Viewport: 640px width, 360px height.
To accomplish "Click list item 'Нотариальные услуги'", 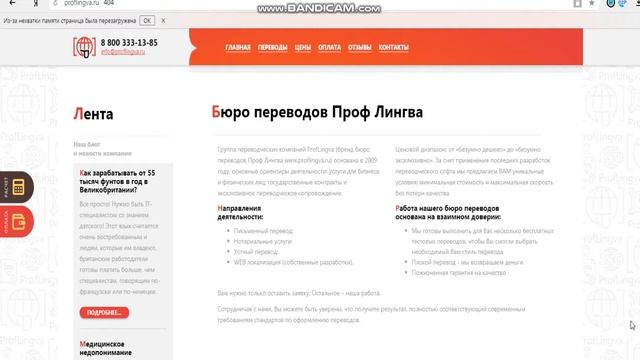I will (x=263, y=241).
